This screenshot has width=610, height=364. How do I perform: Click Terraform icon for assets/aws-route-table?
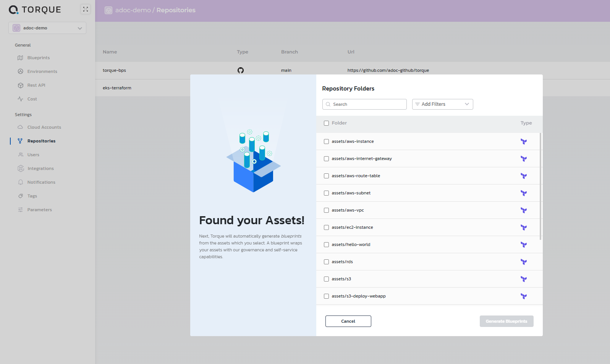click(x=524, y=176)
